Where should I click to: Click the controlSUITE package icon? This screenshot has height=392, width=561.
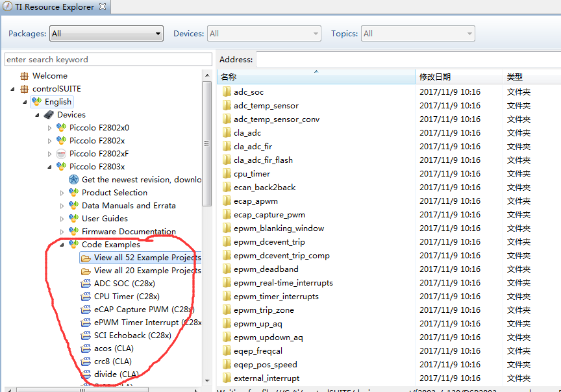point(24,89)
